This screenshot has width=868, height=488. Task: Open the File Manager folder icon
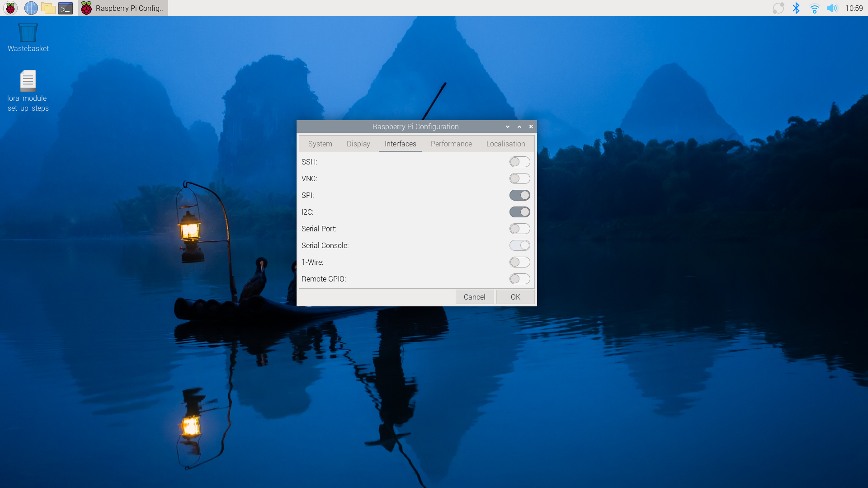(x=48, y=8)
